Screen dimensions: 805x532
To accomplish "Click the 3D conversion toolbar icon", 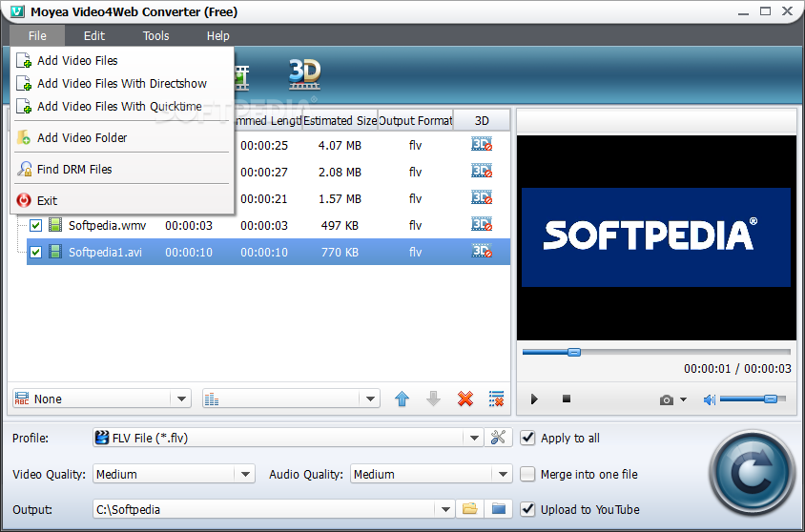I will 304,75.
